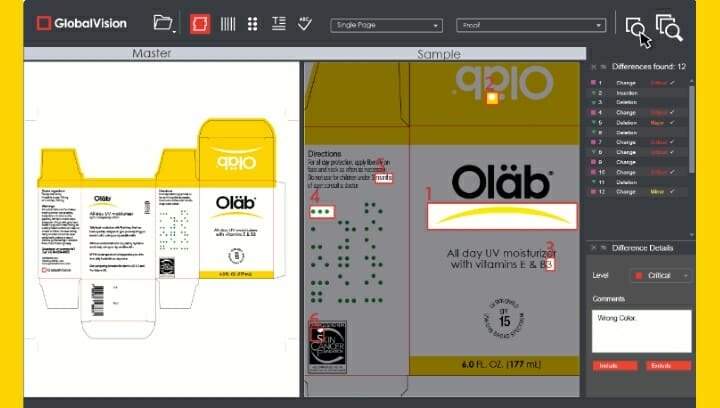The height and width of the screenshot is (408, 720).
Task: Click the green marker of difference row 11
Action: pos(593,182)
